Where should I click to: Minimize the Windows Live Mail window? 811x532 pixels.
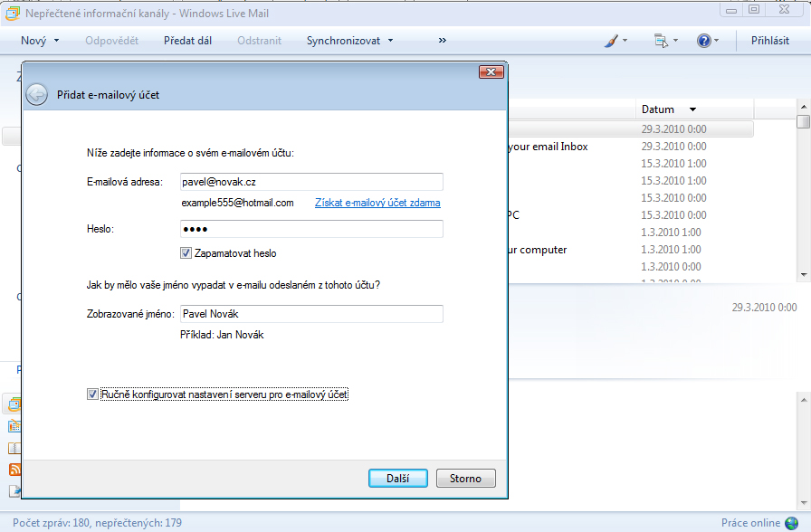731,9
